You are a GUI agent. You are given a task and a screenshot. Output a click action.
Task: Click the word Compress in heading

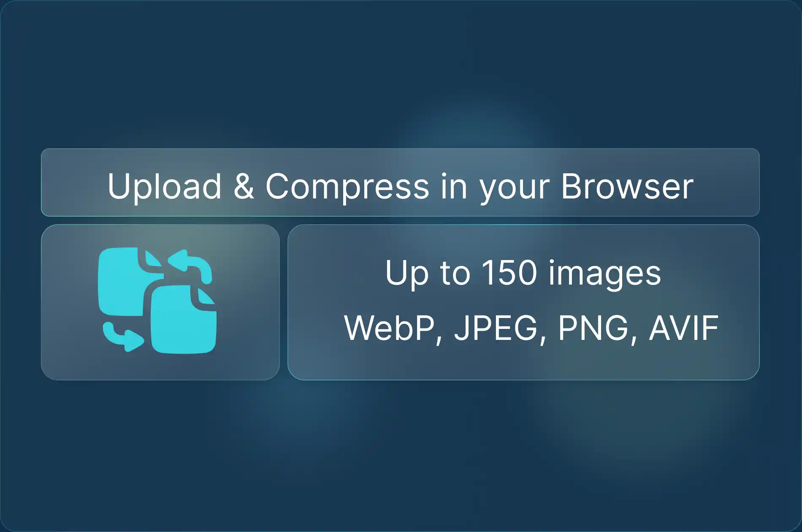coord(347,186)
